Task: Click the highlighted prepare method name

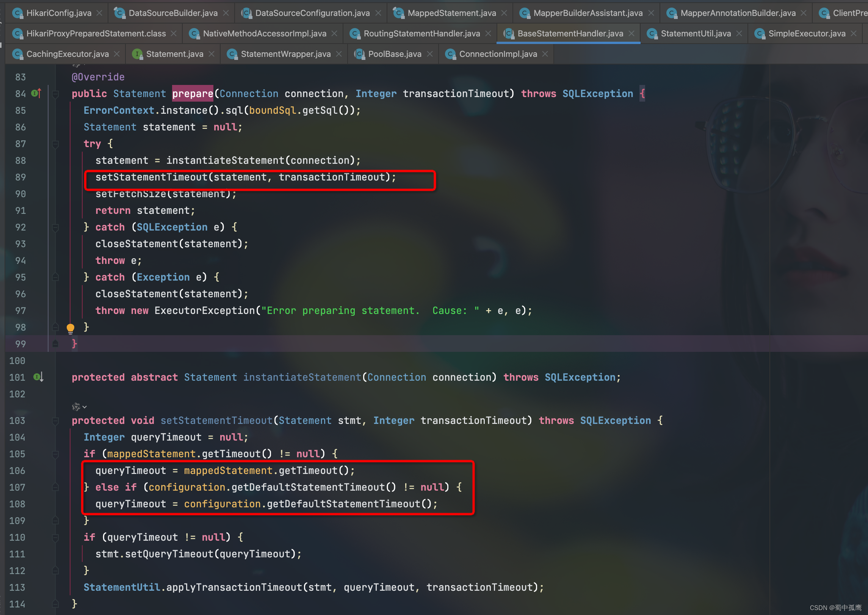Action: [x=193, y=94]
